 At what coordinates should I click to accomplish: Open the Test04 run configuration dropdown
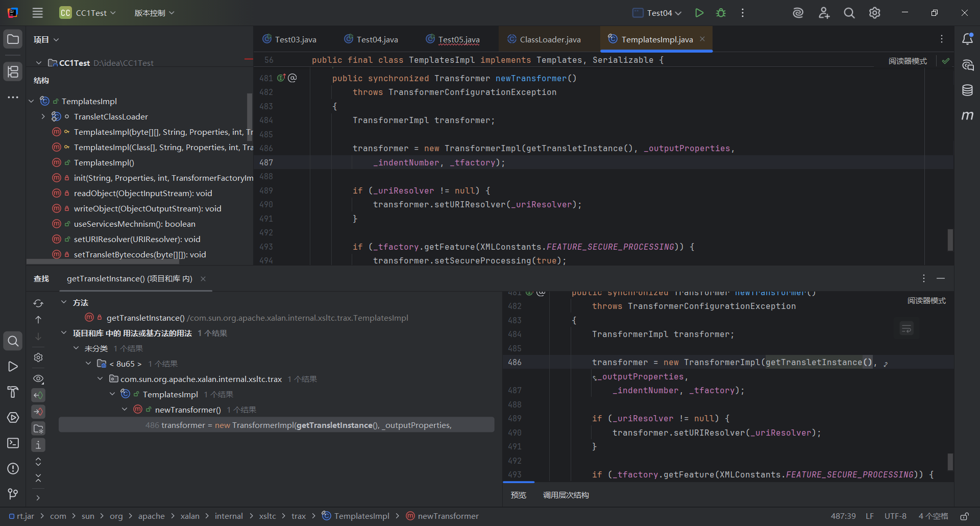tap(657, 13)
